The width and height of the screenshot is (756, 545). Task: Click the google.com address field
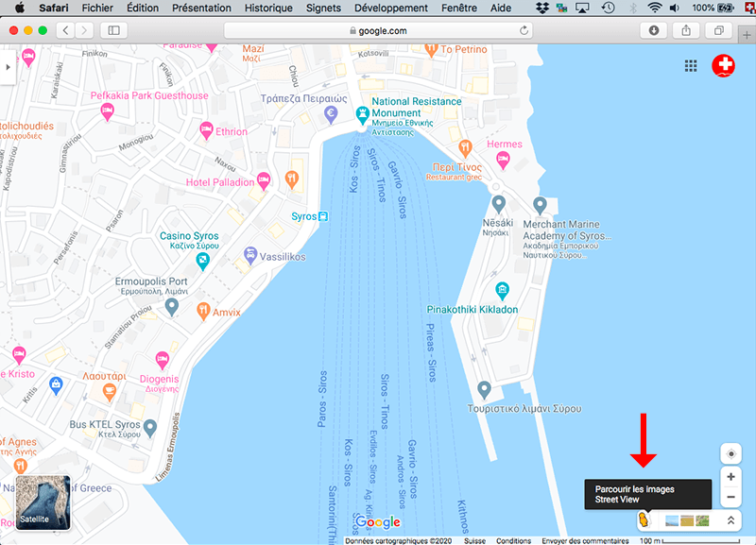point(379,31)
